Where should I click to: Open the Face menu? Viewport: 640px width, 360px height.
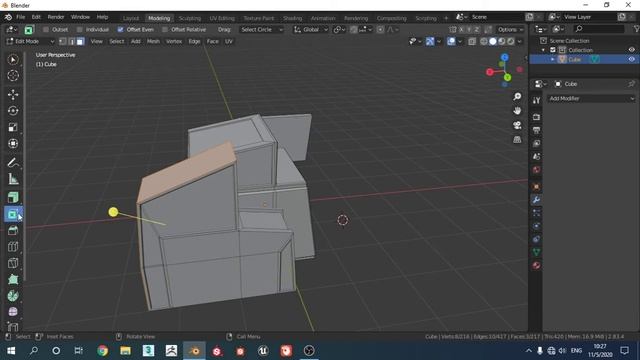212,41
